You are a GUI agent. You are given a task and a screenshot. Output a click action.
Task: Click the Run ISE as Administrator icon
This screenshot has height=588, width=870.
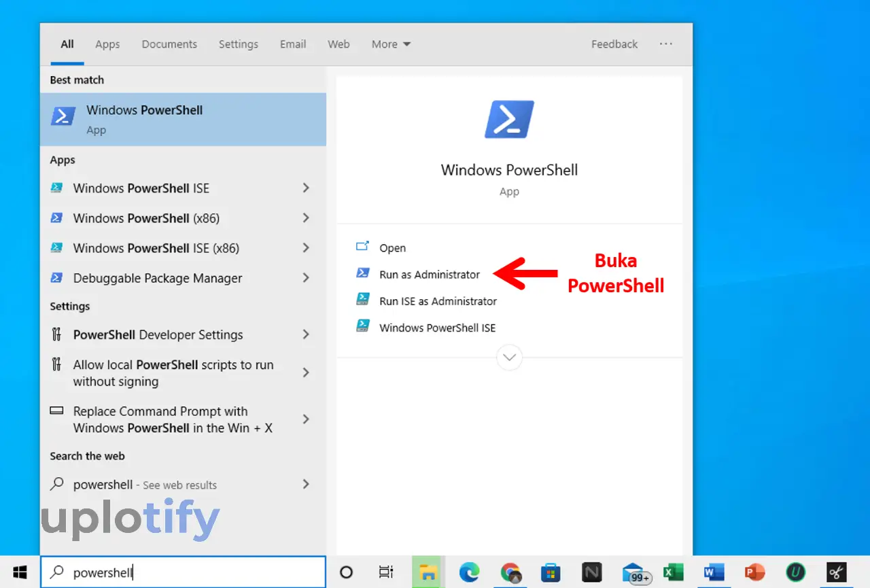pos(363,299)
